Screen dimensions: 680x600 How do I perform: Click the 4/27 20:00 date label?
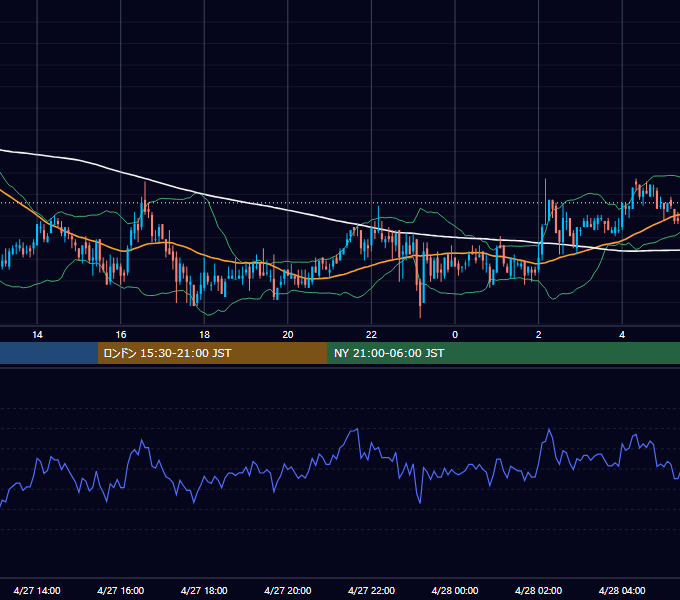[288, 590]
